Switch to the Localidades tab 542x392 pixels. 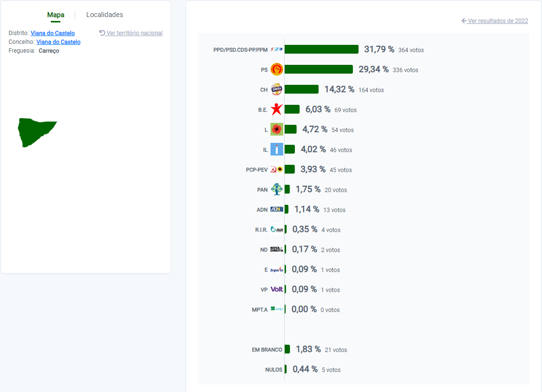[x=105, y=15]
